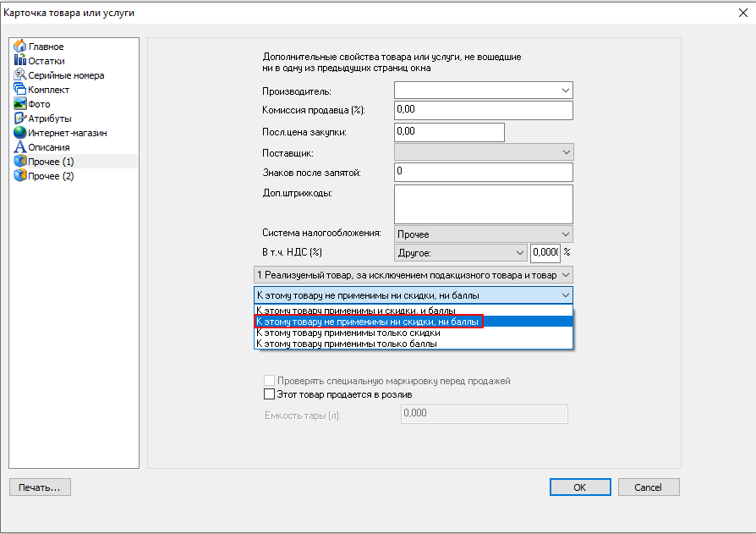The height and width of the screenshot is (534, 756).
Task: Select the Прочее (2) page
Action: (51, 176)
